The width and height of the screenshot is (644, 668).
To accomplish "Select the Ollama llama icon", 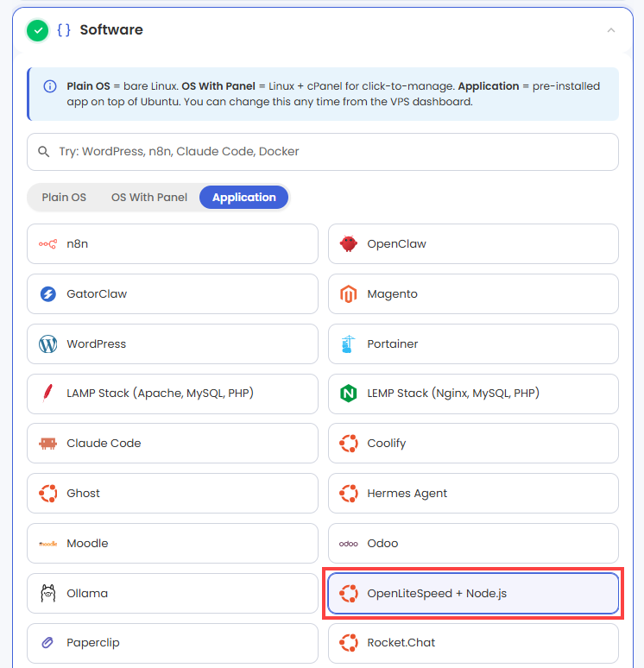I will 47,593.
